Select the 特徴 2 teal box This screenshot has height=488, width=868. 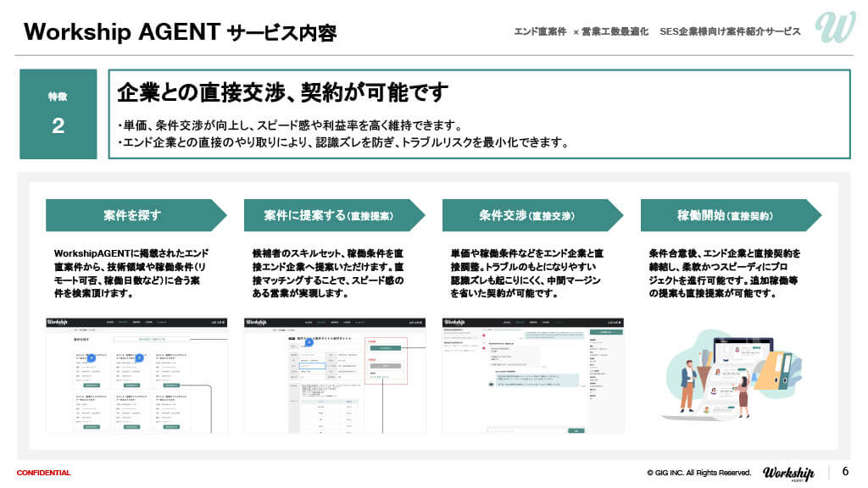58,114
